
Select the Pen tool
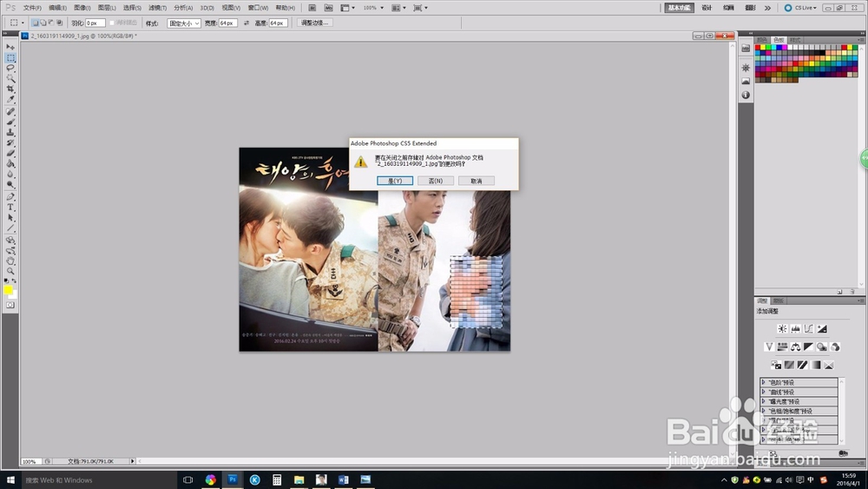click(x=10, y=196)
